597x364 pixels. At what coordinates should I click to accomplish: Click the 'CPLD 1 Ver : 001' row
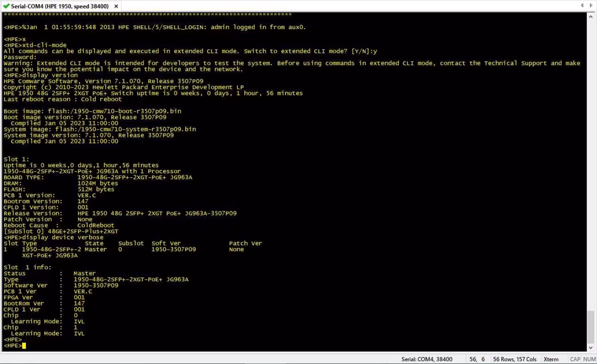tap(44, 309)
